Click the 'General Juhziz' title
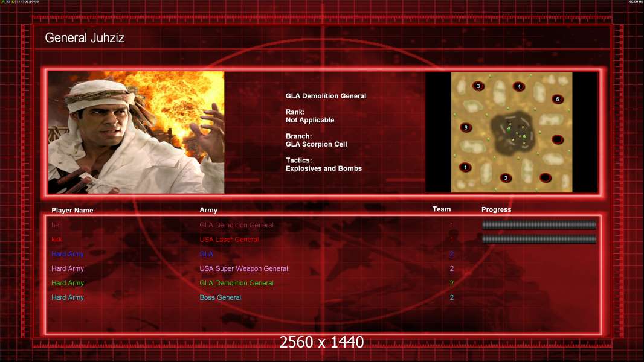This screenshot has width=644, height=362. click(85, 38)
